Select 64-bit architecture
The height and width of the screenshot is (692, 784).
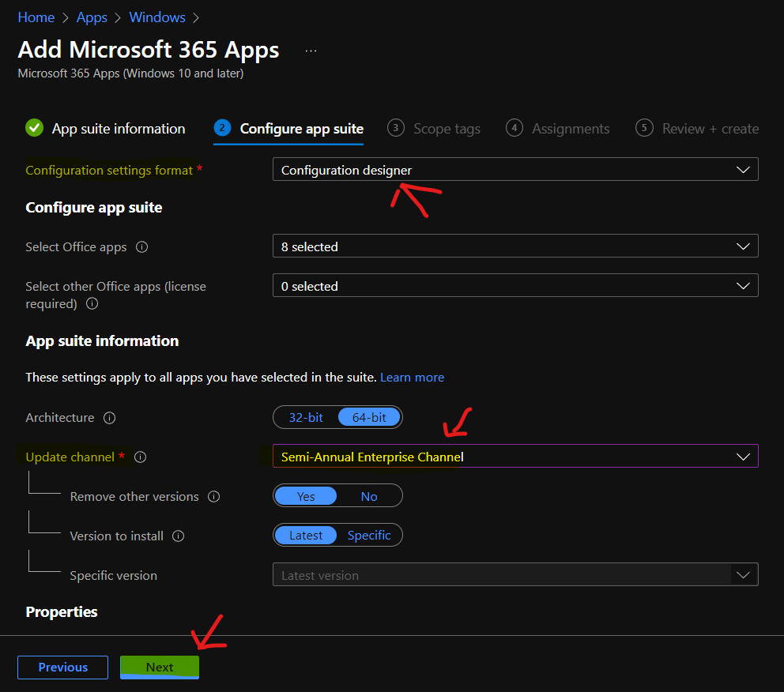(369, 417)
